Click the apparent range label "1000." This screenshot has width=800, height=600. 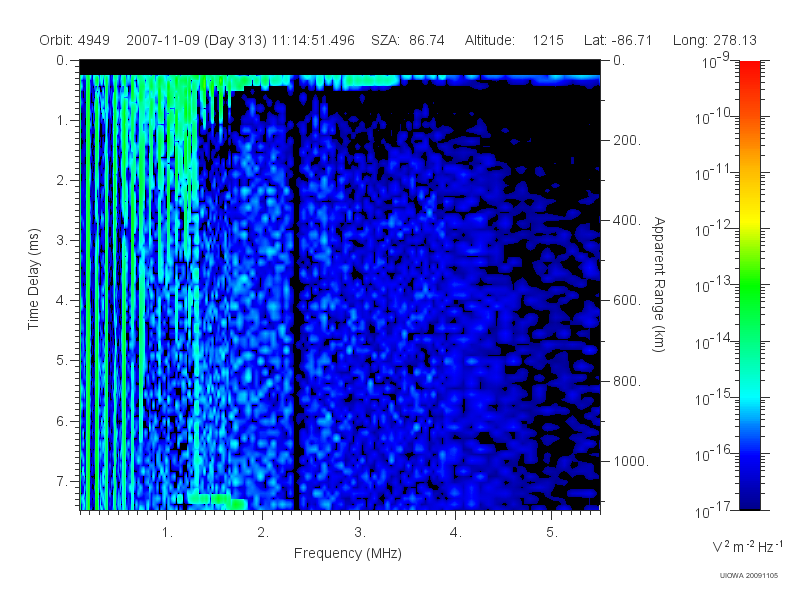[x=631, y=461]
